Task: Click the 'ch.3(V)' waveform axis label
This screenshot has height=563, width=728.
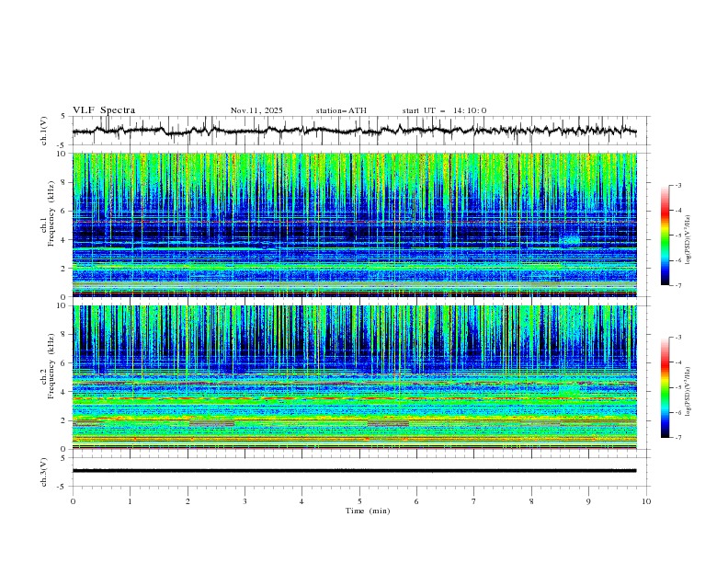Action: 44,472
